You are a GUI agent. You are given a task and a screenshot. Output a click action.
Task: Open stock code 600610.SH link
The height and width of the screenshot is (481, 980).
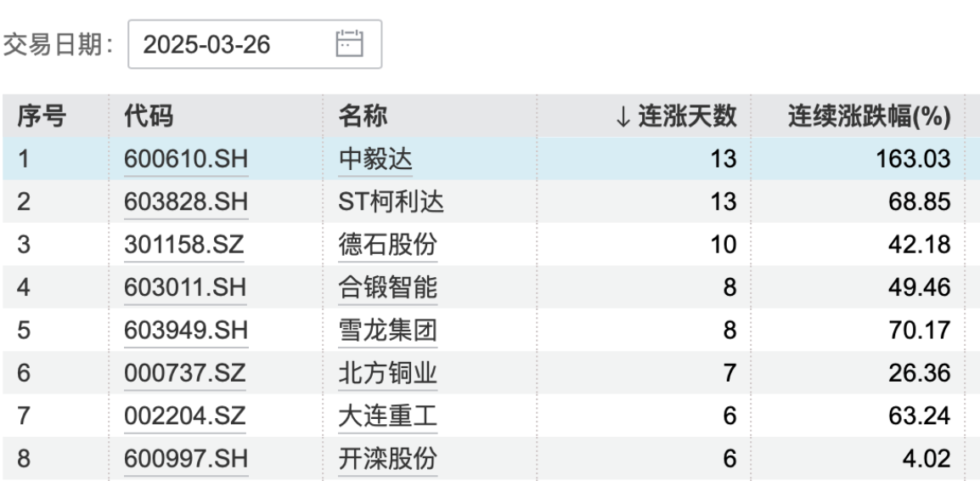(185, 159)
